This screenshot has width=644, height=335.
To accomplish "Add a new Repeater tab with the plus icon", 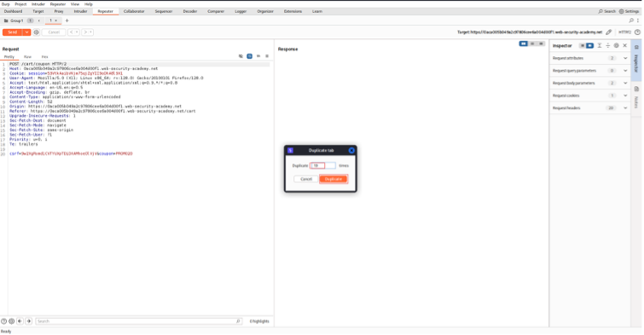I will (67, 20).
